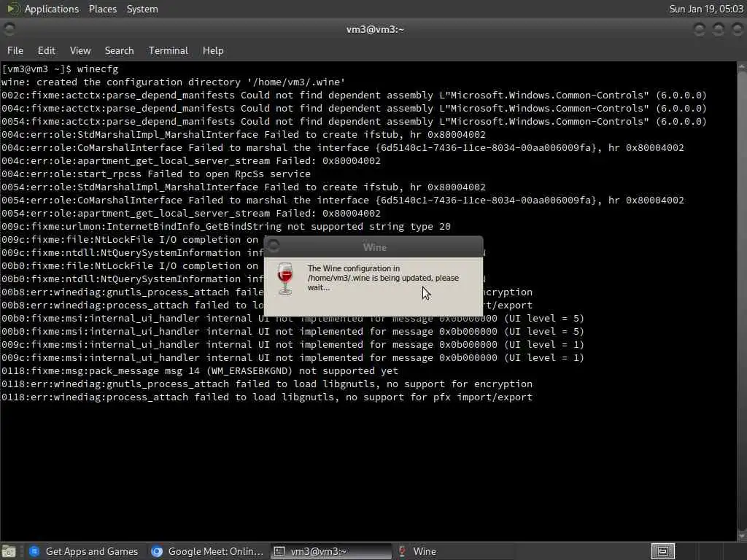Screen dimensions: 747x560
Task: Click the show desktop icon in the taskbar
Action: 9,551
